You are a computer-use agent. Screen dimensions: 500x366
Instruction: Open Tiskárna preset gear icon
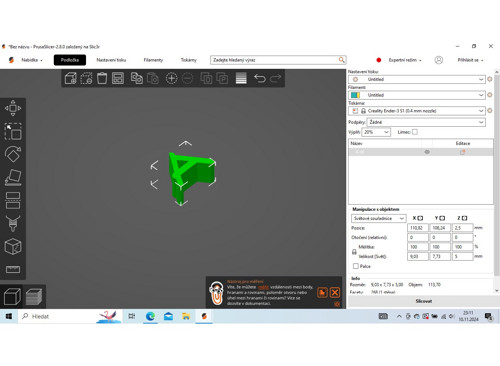[490, 110]
